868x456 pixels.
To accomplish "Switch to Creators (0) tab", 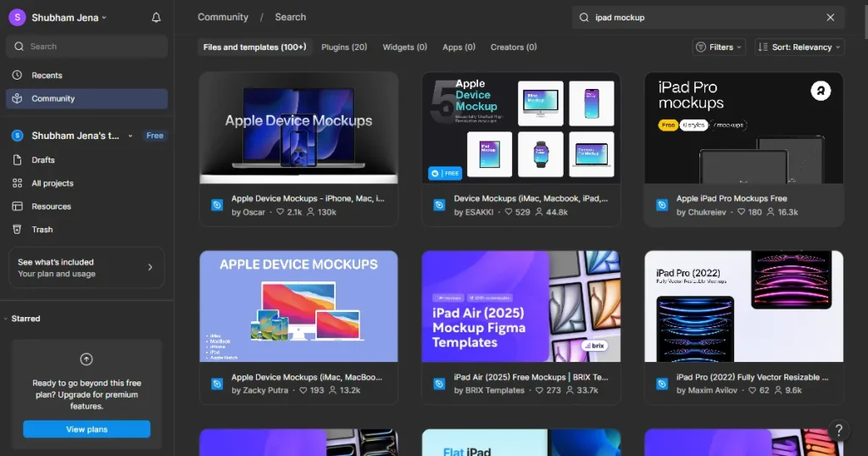I will click(x=514, y=47).
